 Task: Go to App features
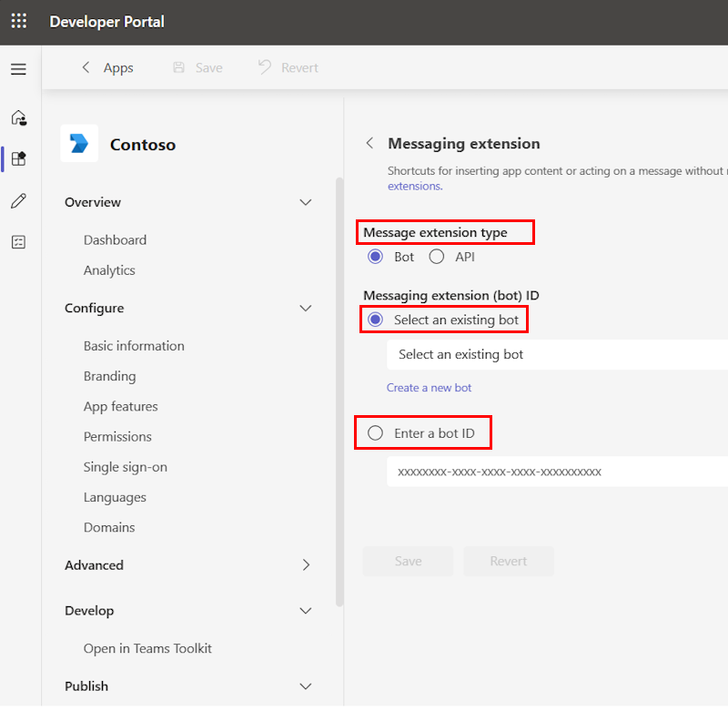click(120, 406)
